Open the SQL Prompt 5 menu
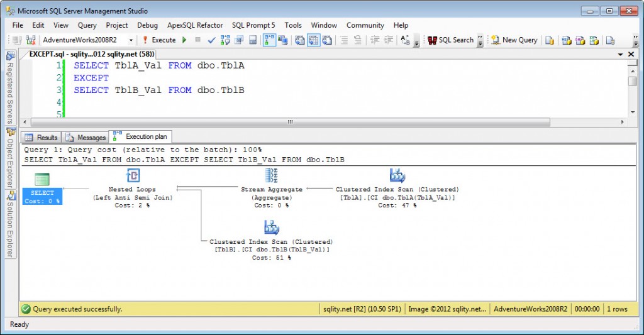Viewport: 644px width, 335px height. coord(253,25)
